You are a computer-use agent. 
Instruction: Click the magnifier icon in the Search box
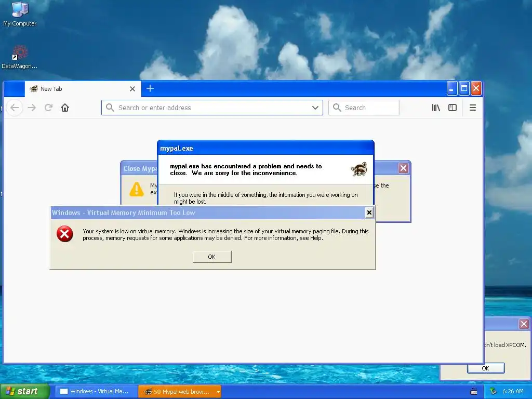337,108
